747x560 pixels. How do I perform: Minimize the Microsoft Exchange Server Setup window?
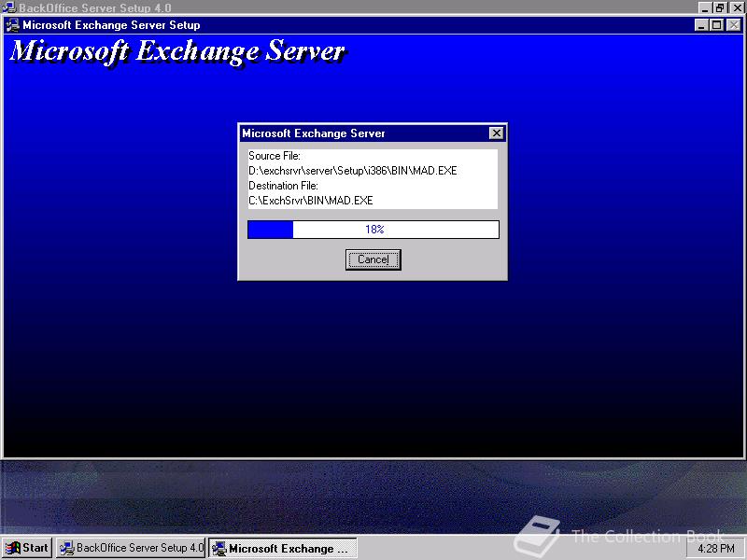[701, 25]
